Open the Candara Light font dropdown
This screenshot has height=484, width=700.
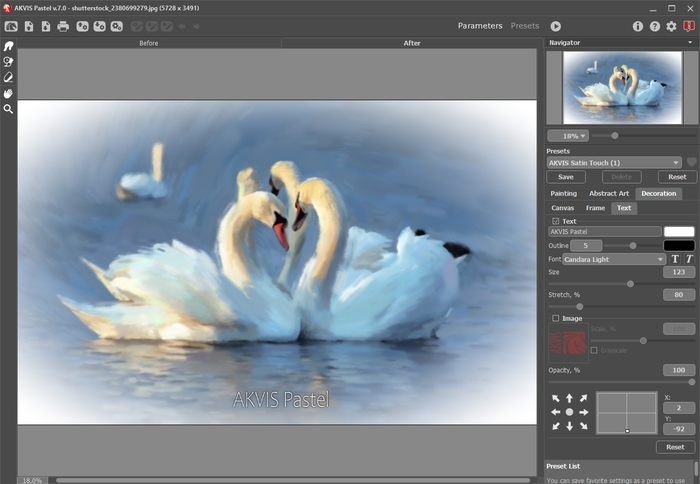click(x=614, y=259)
